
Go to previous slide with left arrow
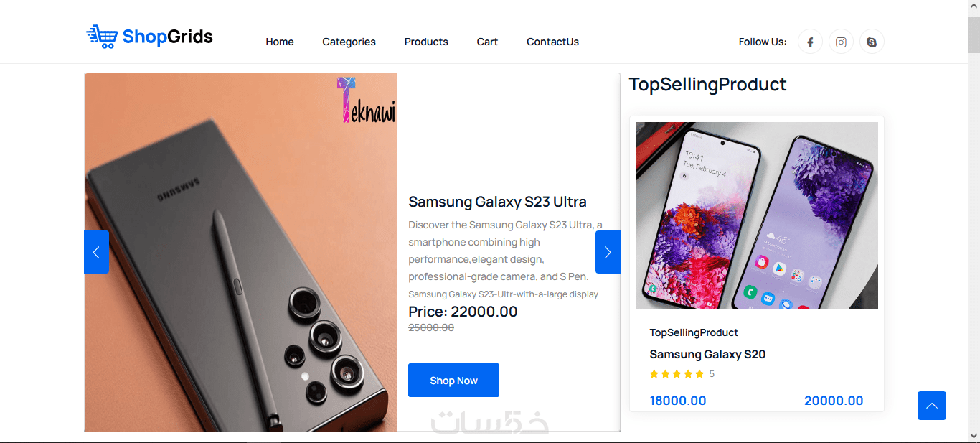pos(96,252)
